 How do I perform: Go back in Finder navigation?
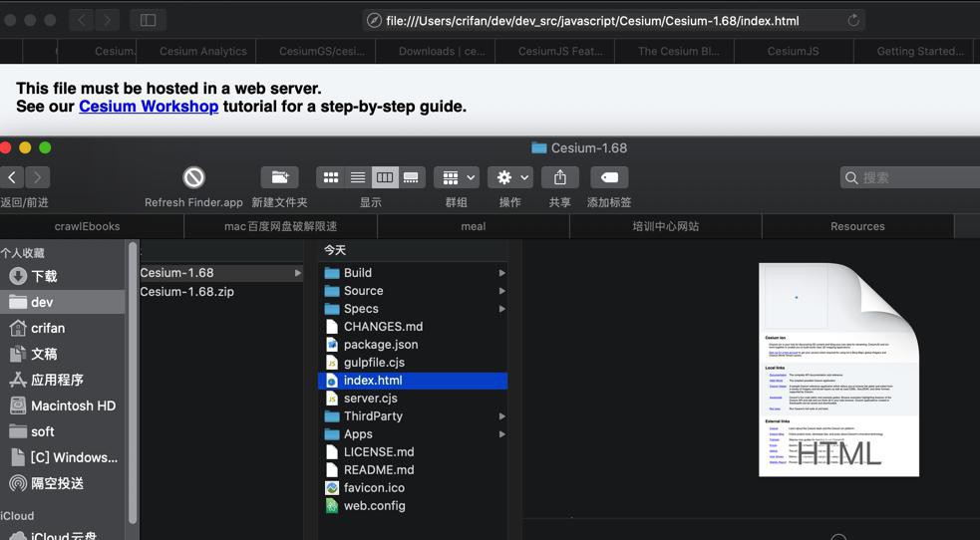point(12,177)
